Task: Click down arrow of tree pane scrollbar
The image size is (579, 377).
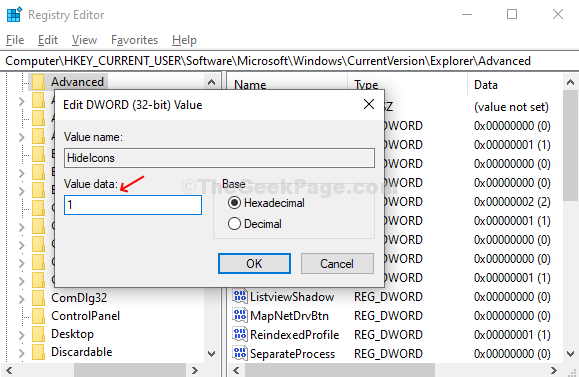Action: pyautogui.click(x=212, y=354)
